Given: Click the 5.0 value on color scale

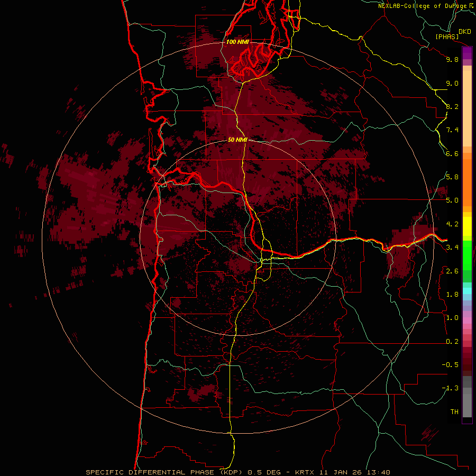Looking at the screenshot, I should coord(452,200).
